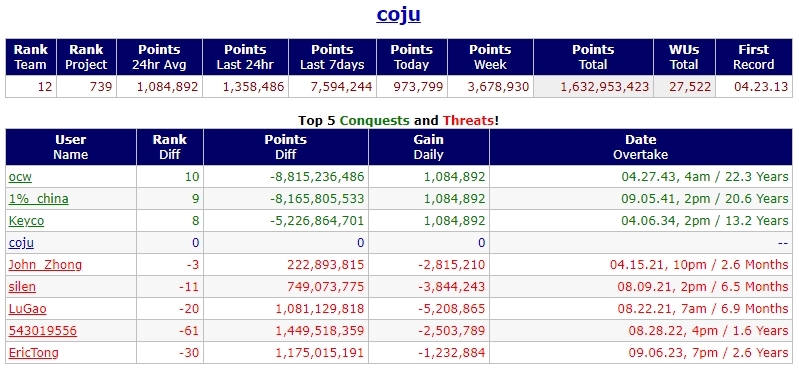The width and height of the screenshot is (799, 376).
Task: Open the ocw user link
Action: 20,177
